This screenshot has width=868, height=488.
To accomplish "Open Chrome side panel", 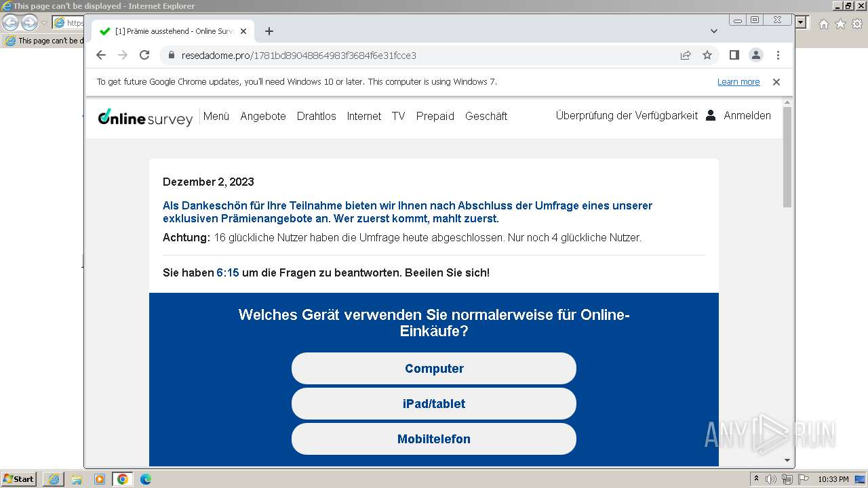I will tap(734, 55).
